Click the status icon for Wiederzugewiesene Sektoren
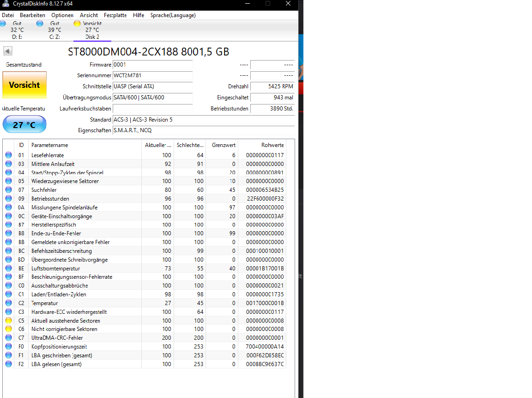Screen dimensions: 532x398 pos(8,181)
